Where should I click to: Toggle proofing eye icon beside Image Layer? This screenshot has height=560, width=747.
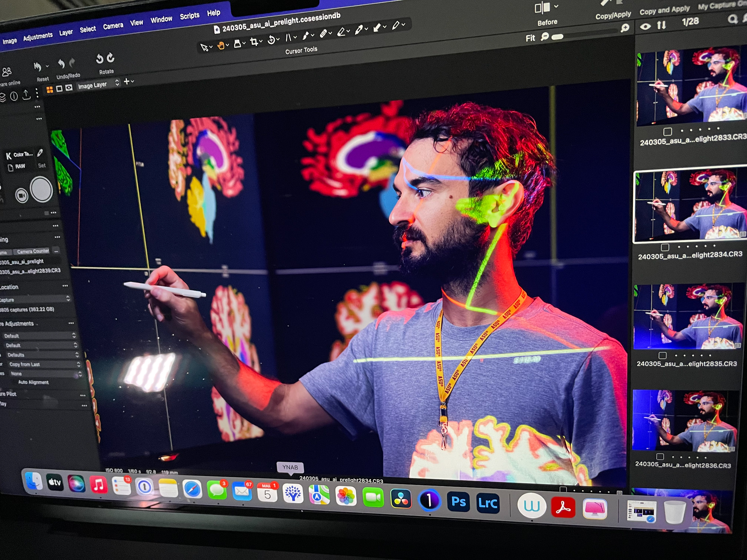coord(69,87)
